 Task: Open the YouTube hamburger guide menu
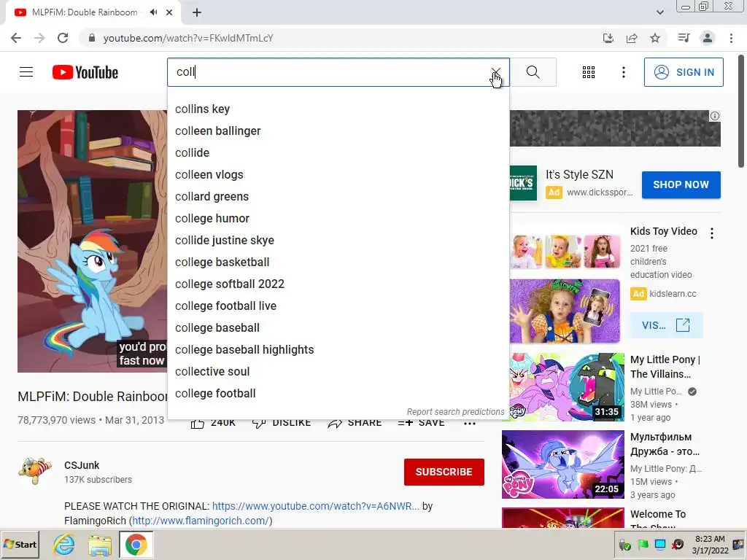point(26,72)
